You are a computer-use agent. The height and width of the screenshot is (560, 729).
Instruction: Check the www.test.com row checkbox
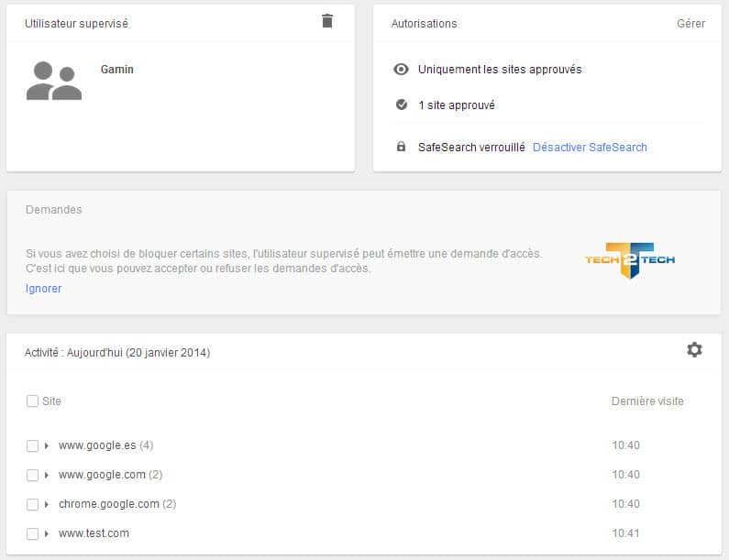(x=32, y=533)
